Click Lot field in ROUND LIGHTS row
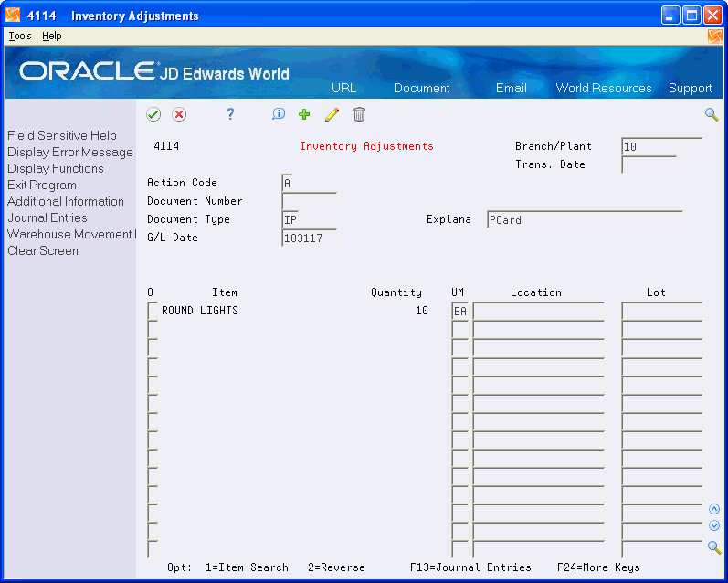This screenshot has height=583, width=728. coord(661,311)
